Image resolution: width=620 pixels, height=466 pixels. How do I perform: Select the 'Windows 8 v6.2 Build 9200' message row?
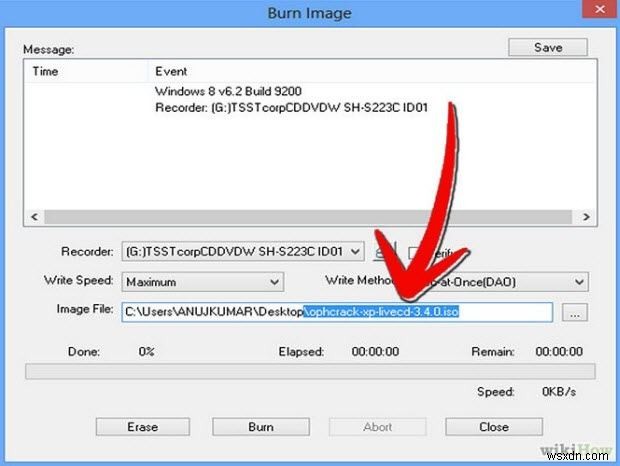coord(228,91)
